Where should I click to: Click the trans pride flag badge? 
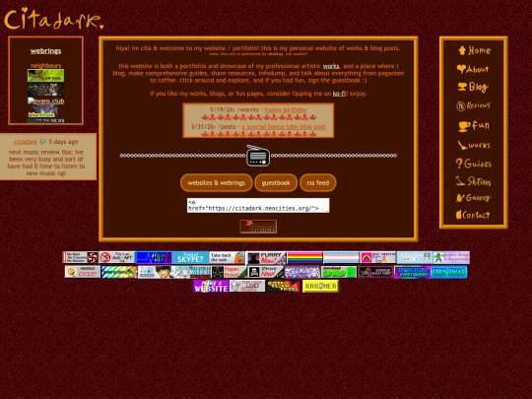341,258
